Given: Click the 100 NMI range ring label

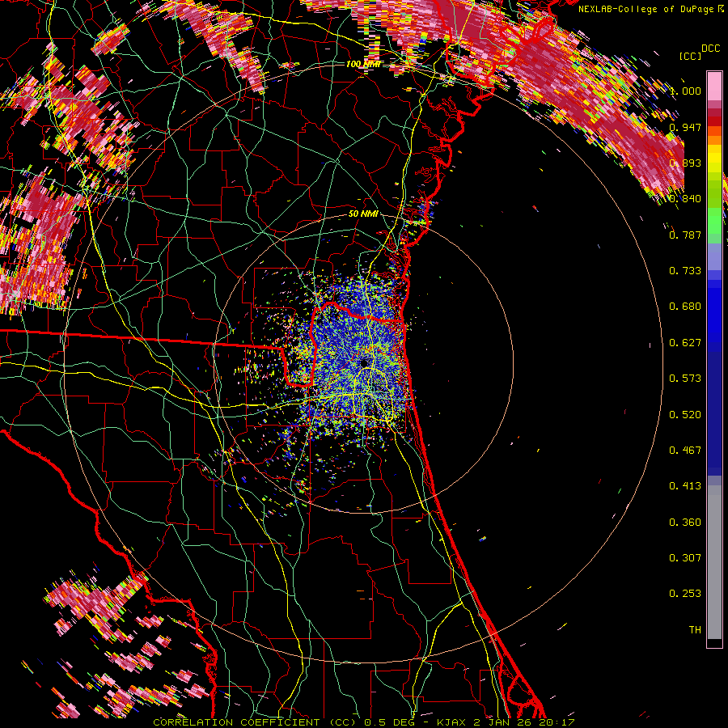Looking at the screenshot, I should coord(363,64).
